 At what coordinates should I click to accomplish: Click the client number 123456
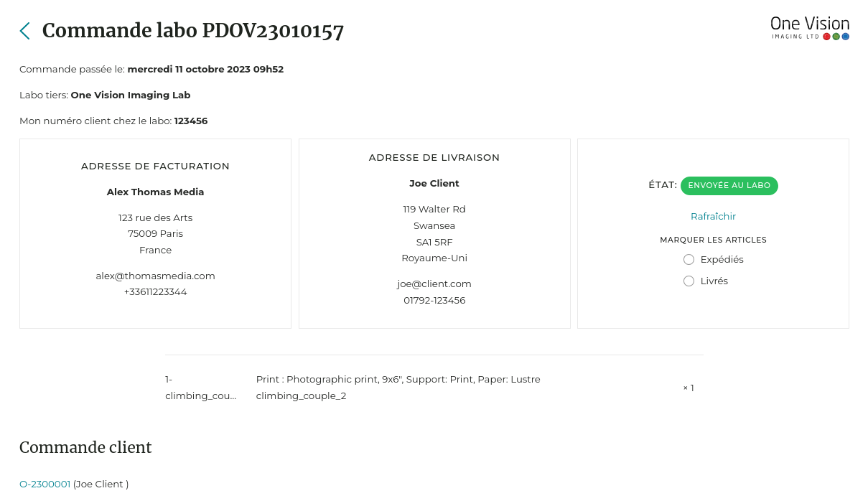191,121
